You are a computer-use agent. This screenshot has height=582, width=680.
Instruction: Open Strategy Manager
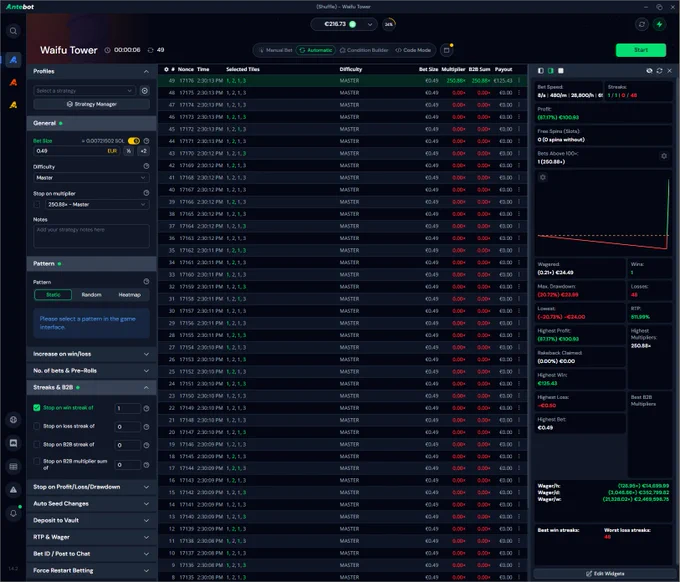pos(92,105)
